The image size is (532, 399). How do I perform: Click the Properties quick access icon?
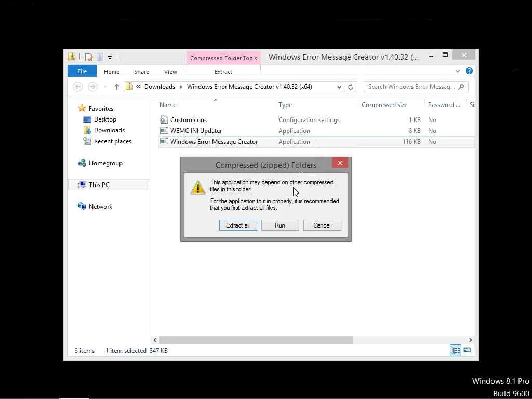coord(89,57)
